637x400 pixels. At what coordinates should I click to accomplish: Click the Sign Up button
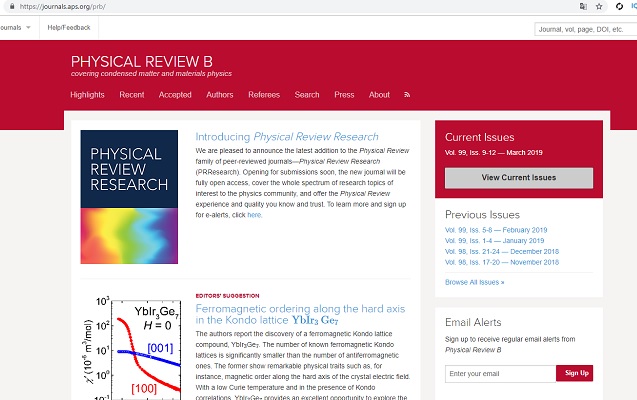coord(574,373)
